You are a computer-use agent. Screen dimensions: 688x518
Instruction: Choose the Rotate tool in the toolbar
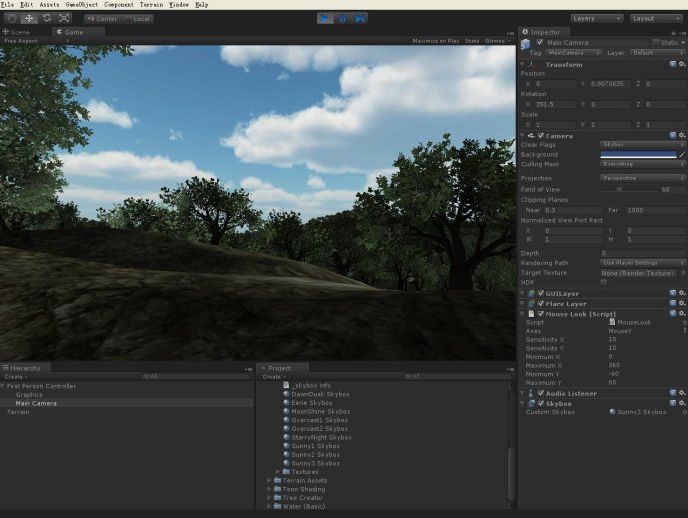pyautogui.click(x=46, y=18)
